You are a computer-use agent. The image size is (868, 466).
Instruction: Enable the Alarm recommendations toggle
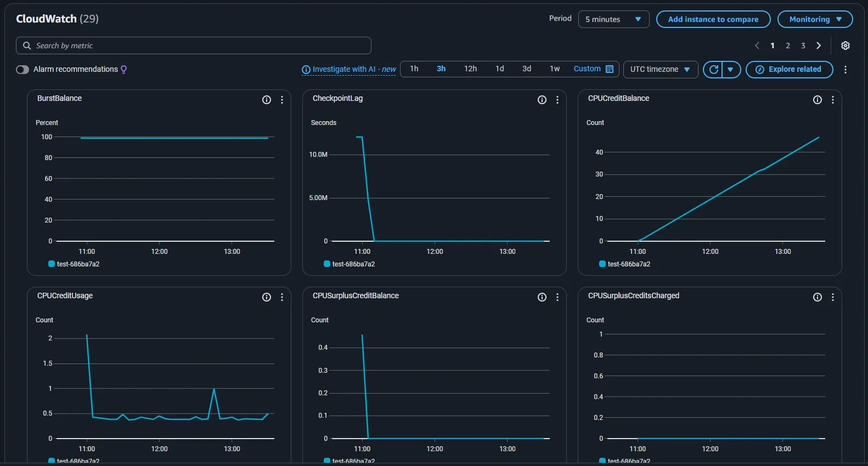(22, 70)
